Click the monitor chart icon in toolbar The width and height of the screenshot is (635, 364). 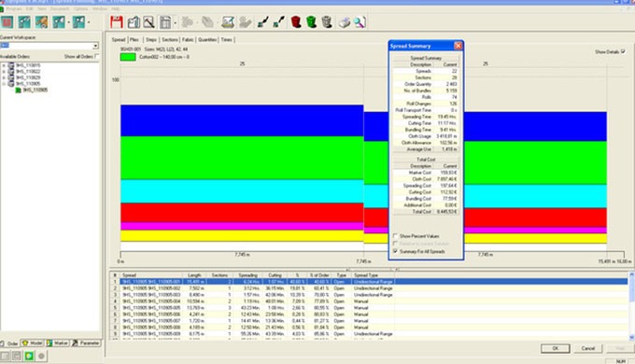228,21
